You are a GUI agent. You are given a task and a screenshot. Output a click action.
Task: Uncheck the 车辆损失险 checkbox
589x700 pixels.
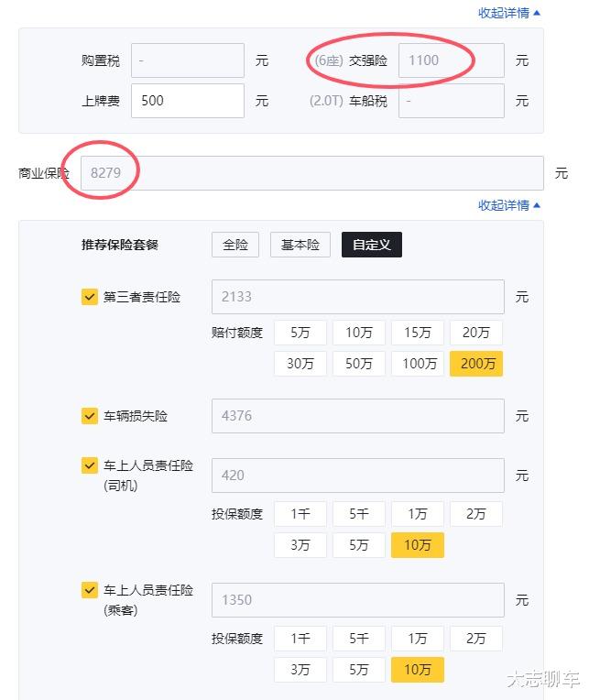(x=90, y=416)
